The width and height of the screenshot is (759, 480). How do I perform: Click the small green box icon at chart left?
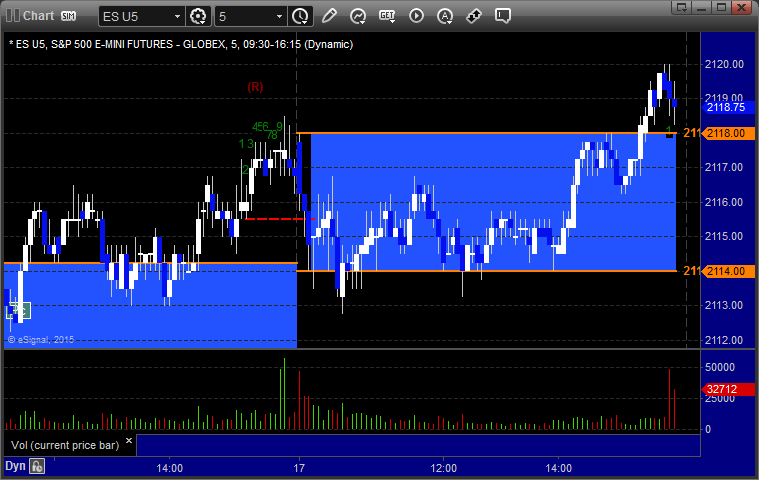coord(18,310)
